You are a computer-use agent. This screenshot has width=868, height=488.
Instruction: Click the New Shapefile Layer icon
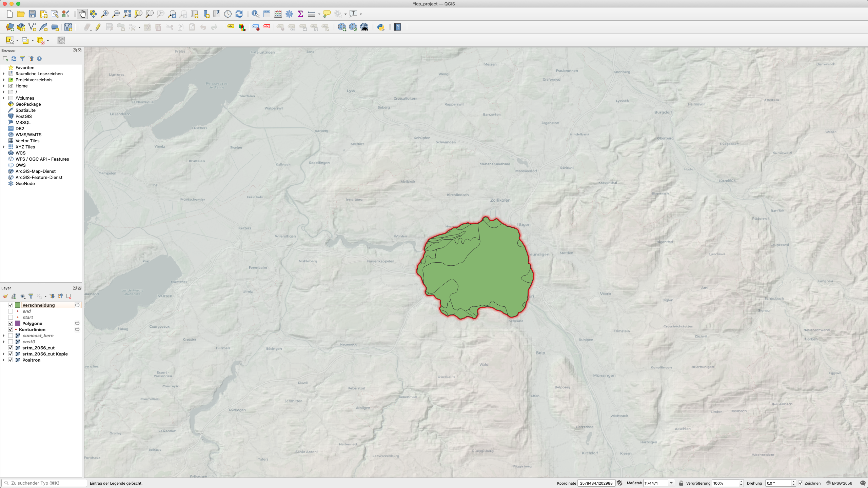coord(32,27)
